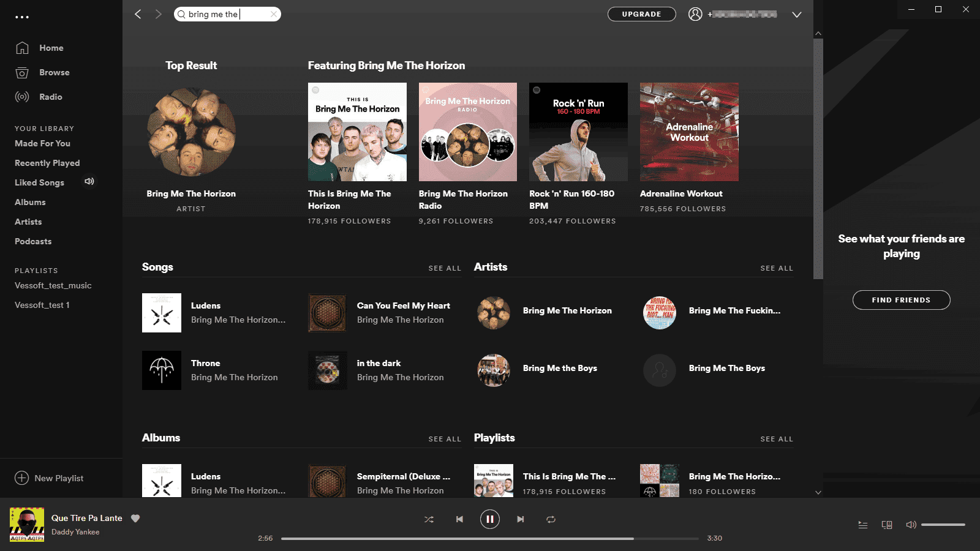Play the Ludens song cover in Songs
Viewport: 980px width, 551px height.
pyautogui.click(x=162, y=313)
